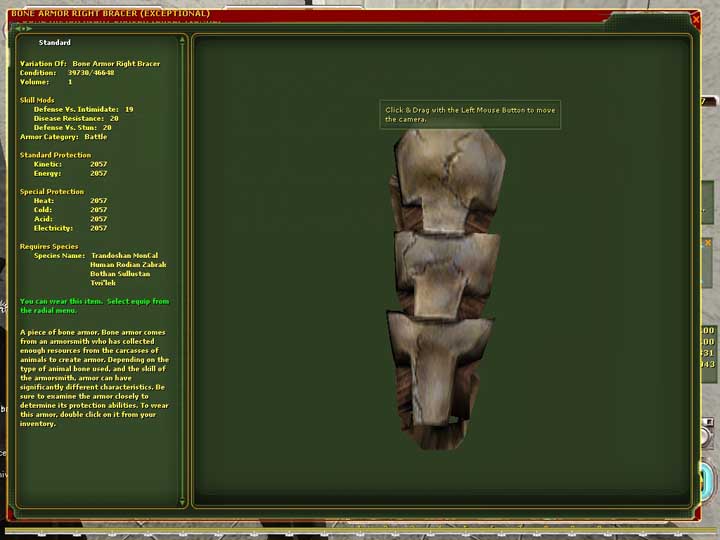The width and height of the screenshot is (720, 540).
Task: Click 'Defense Vs. Stun: 20' stat
Action: click(x=72, y=128)
